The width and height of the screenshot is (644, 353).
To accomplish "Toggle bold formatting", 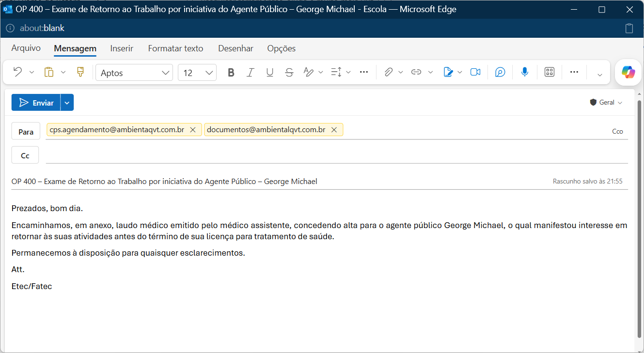I will point(231,73).
